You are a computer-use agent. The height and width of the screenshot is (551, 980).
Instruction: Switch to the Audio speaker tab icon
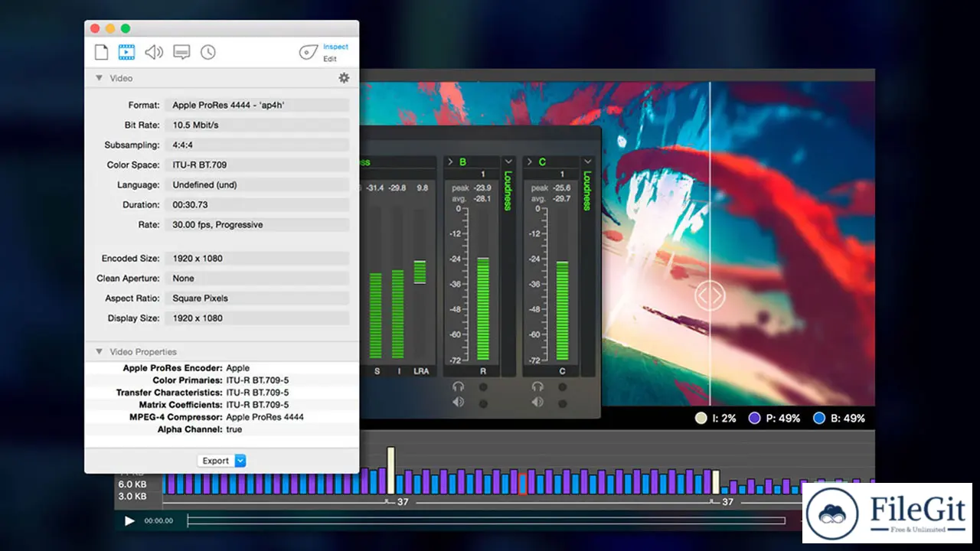(x=154, y=52)
